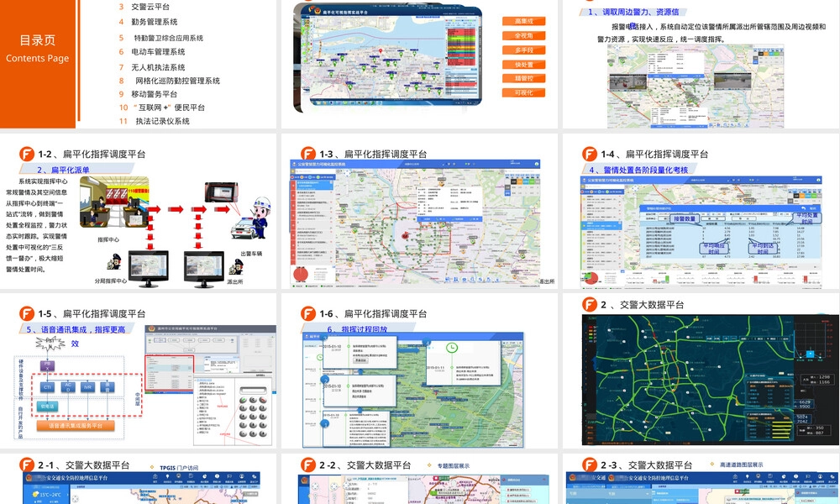Open slide 2、交警大数据平台 dark map thumbnail
This screenshot has width=840, height=504.
click(701, 370)
